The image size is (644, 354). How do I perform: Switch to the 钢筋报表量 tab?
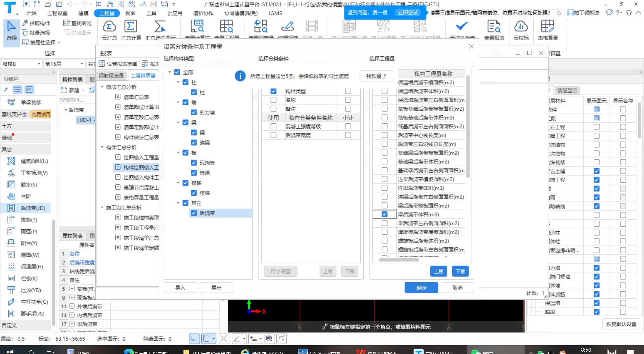(111, 76)
